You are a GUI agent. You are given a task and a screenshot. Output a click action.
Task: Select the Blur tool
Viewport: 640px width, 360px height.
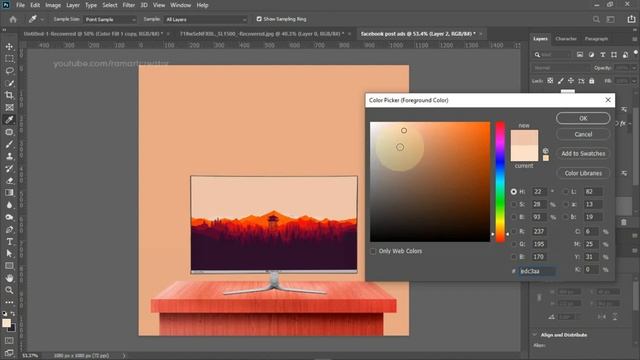pos(9,205)
